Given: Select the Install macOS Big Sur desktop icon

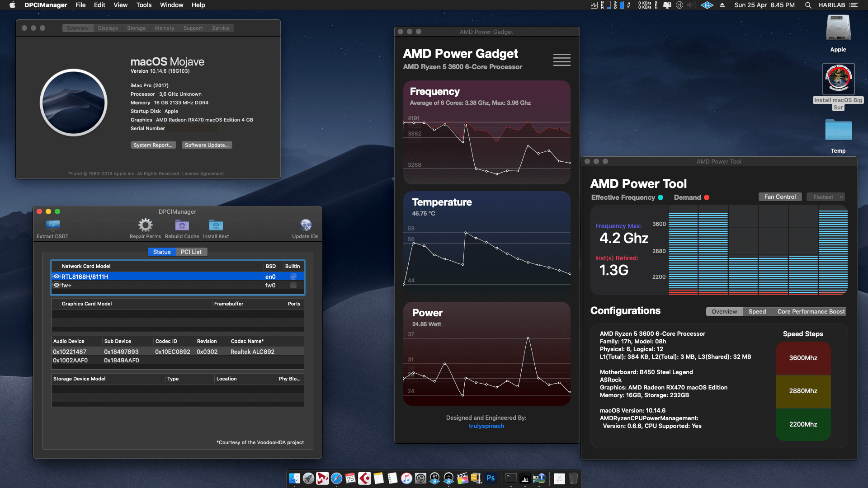Looking at the screenshot, I should [x=838, y=79].
